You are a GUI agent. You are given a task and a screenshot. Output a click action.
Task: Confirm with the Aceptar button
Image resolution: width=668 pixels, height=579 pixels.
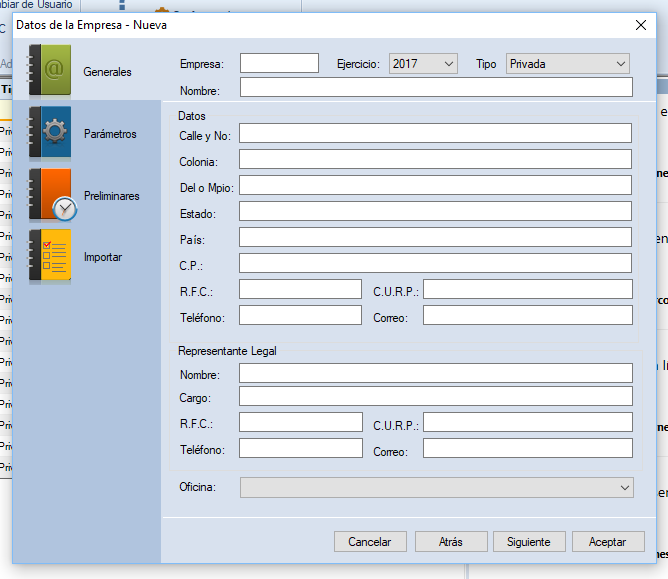pos(607,542)
